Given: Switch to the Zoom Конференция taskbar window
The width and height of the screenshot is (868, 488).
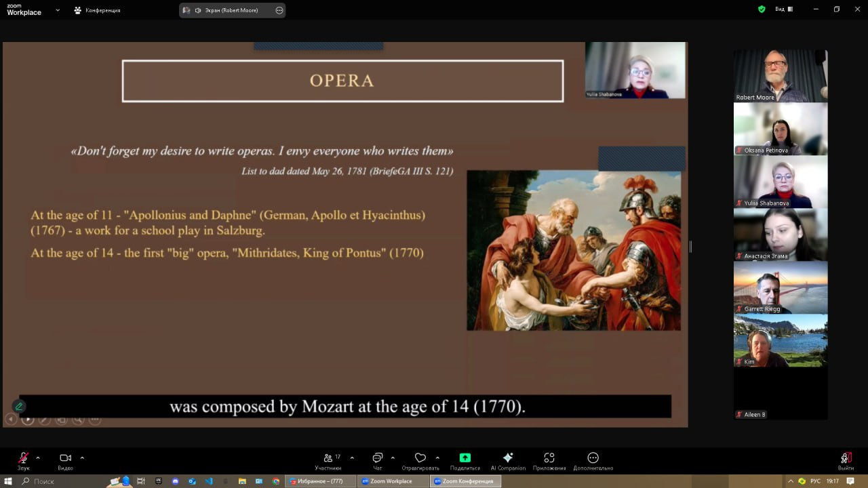Looking at the screenshot, I should coord(466,481).
